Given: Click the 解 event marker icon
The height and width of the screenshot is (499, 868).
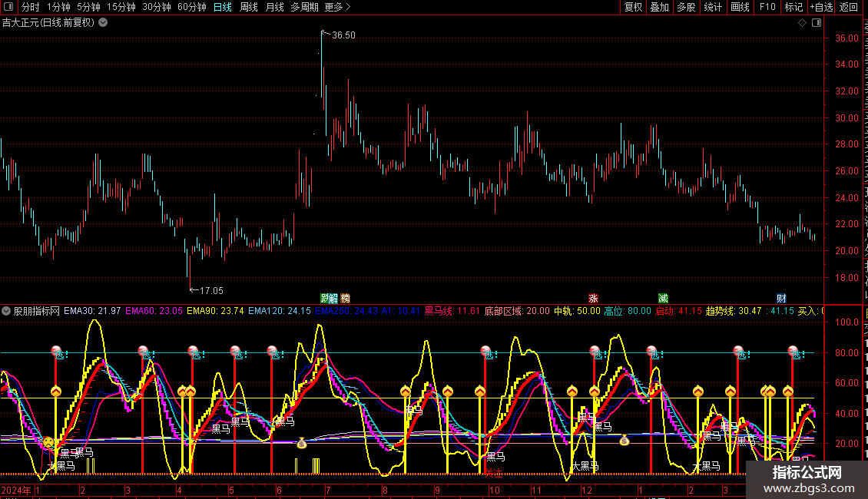Looking at the screenshot, I should pos(333,298).
